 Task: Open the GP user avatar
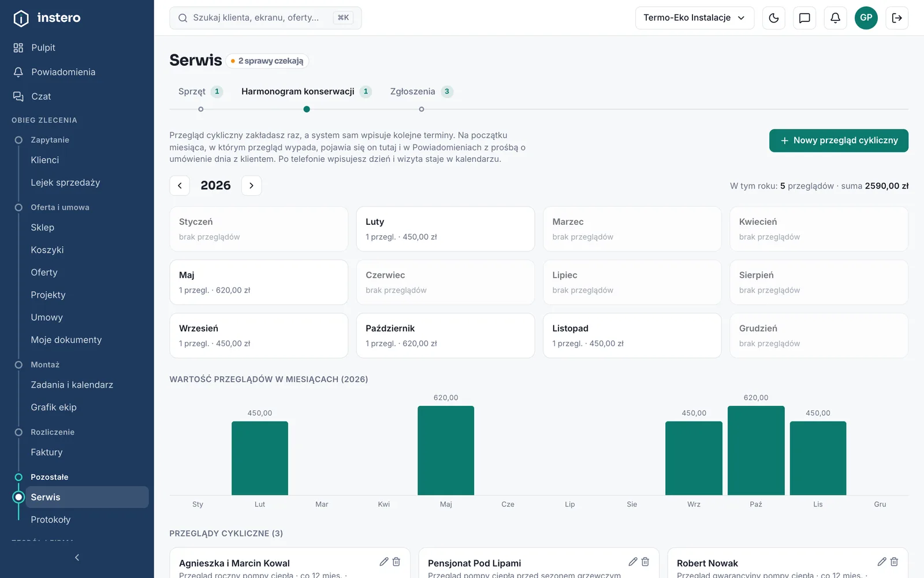point(866,18)
